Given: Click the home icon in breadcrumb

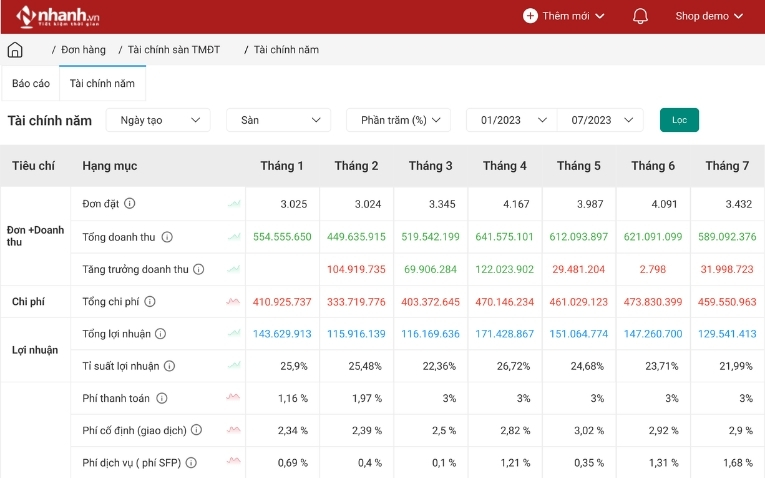Looking at the screenshot, I should click(15, 50).
